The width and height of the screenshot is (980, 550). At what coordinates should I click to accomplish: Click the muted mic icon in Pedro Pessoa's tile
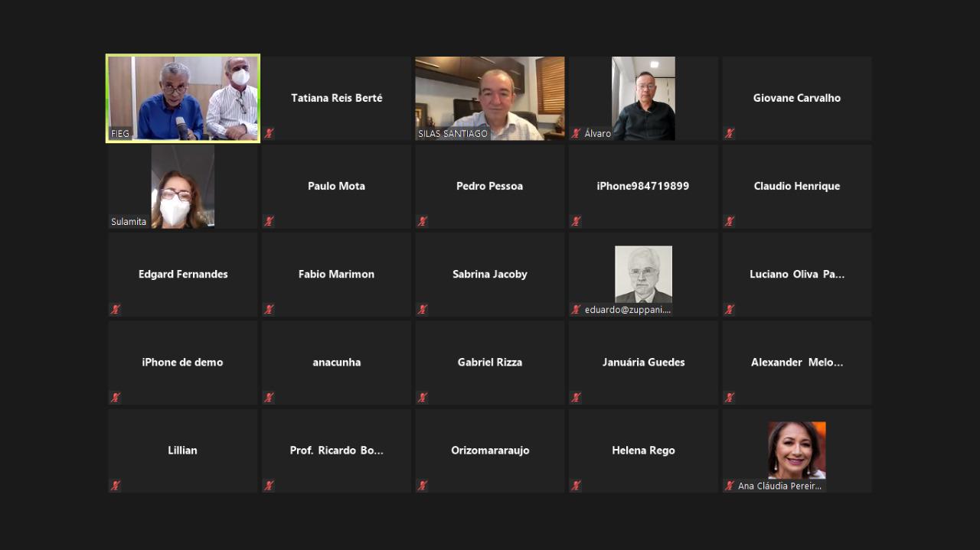pos(422,221)
